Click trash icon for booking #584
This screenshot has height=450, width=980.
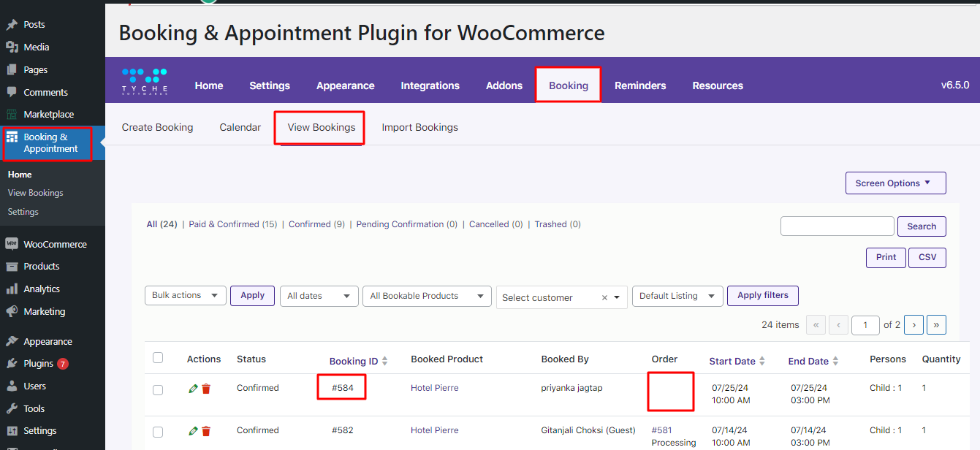pyautogui.click(x=206, y=389)
